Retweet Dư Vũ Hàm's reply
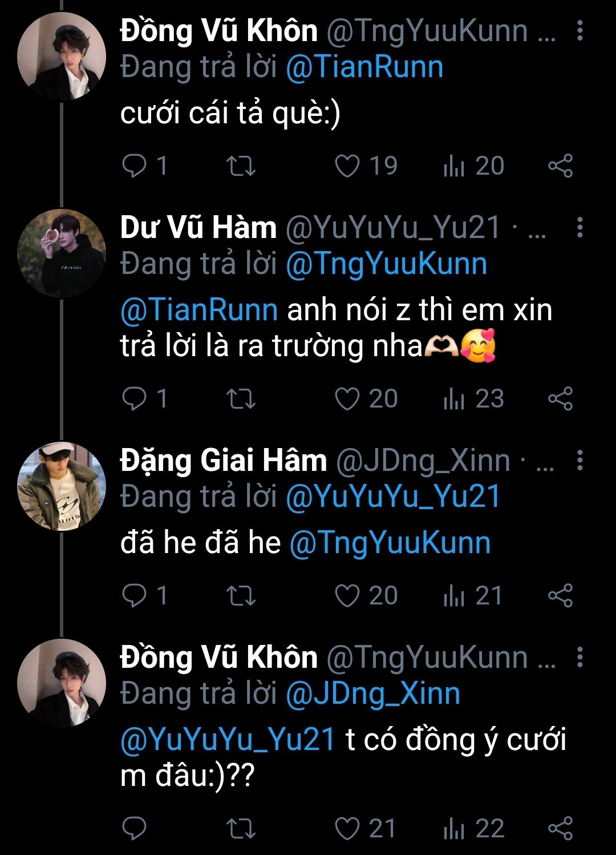 (241, 399)
